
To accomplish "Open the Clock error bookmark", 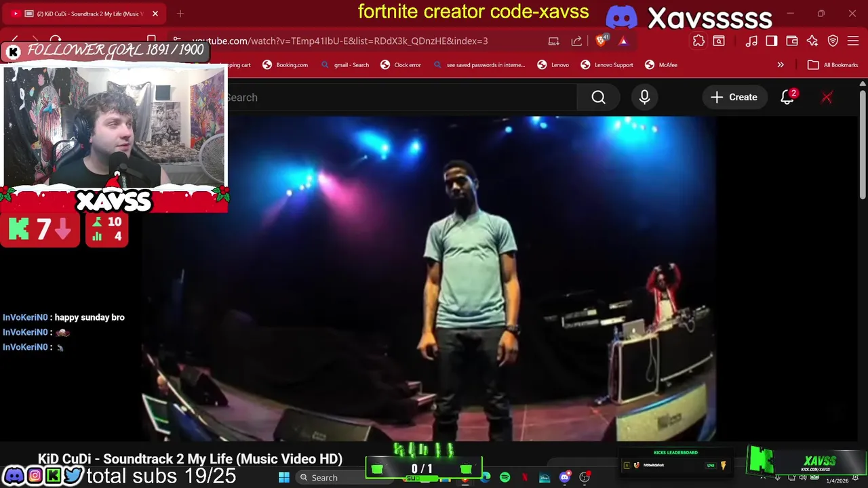I will point(401,65).
